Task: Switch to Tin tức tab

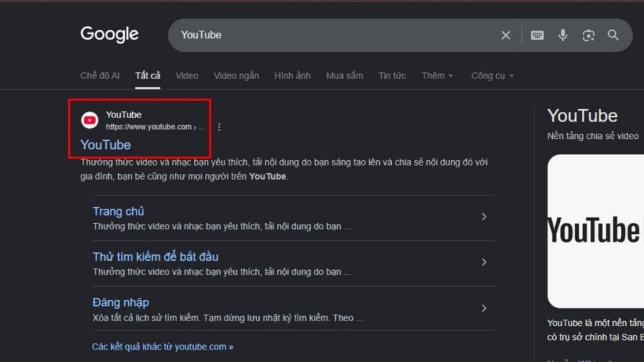Action: tap(392, 75)
